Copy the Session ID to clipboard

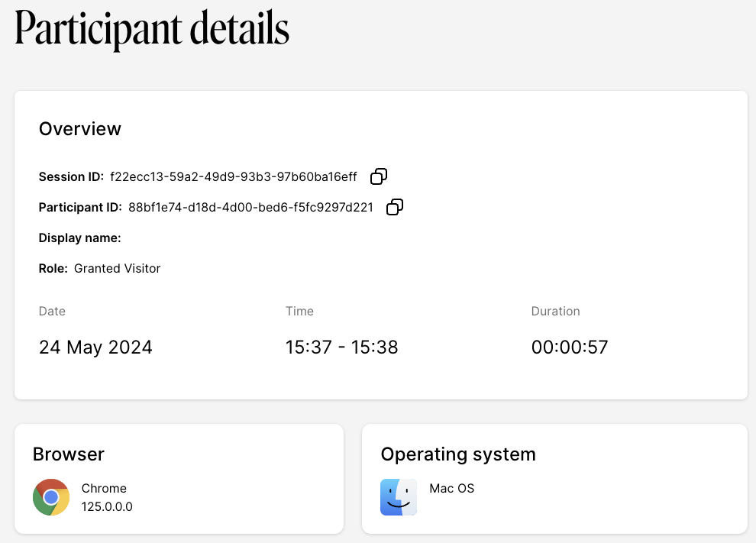pyautogui.click(x=379, y=176)
